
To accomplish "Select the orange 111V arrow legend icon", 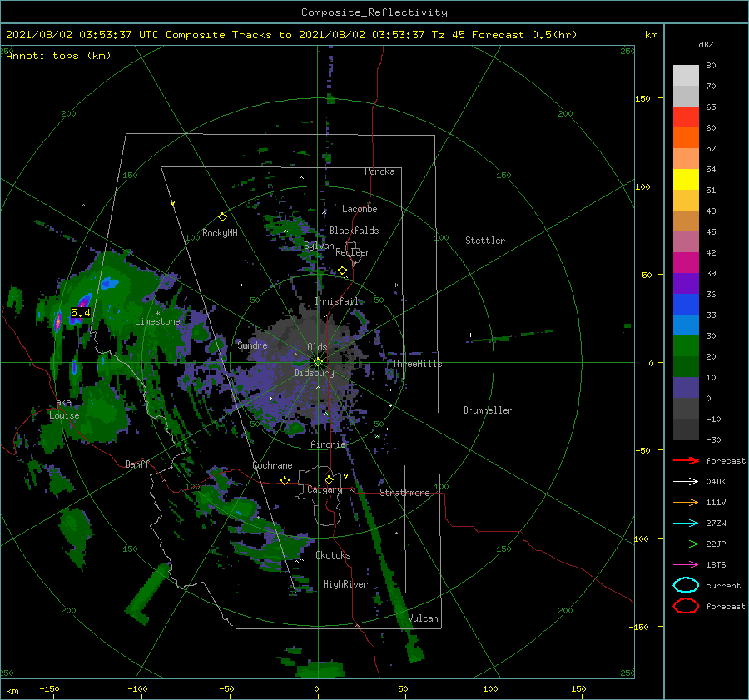I will pos(686,502).
